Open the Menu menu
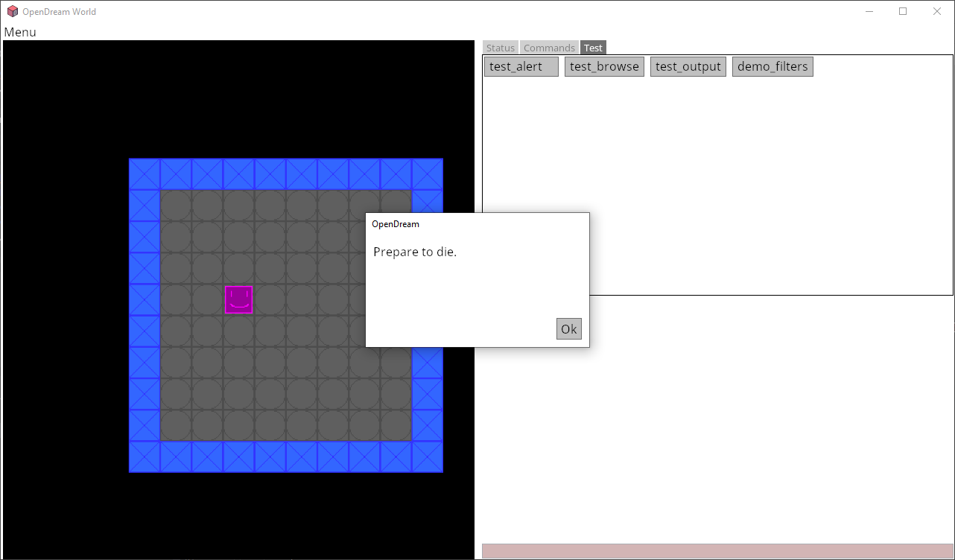Image resolution: width=955 pixels, height=560 pixels. coord(20,32)
